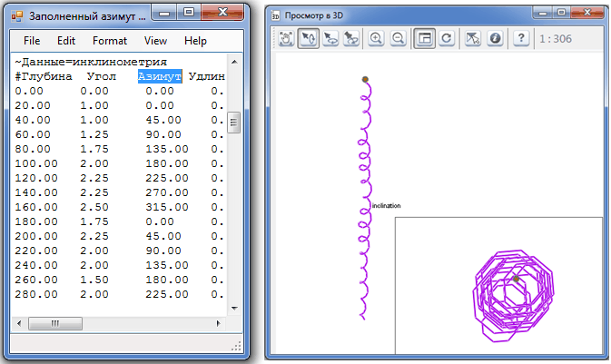Click the pointer select object icon
Viewport: 611px width, 364px height.
(472, 38)
